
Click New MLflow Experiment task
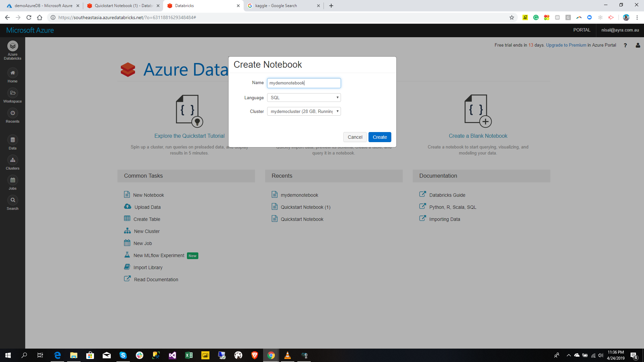pos(154,255)
